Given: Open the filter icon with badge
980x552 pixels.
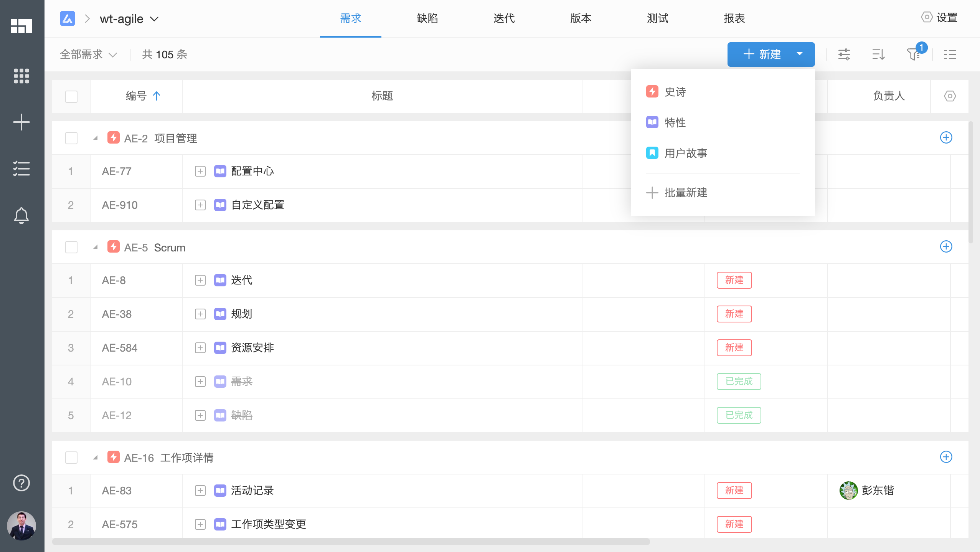Looking at the screenshot, I should point(914,54).
